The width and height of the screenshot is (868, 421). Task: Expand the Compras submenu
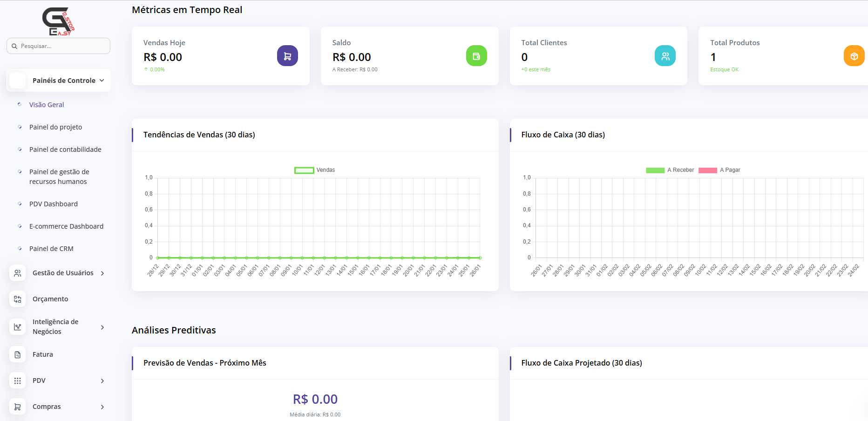pyautogui.click(x=102, y=407)
